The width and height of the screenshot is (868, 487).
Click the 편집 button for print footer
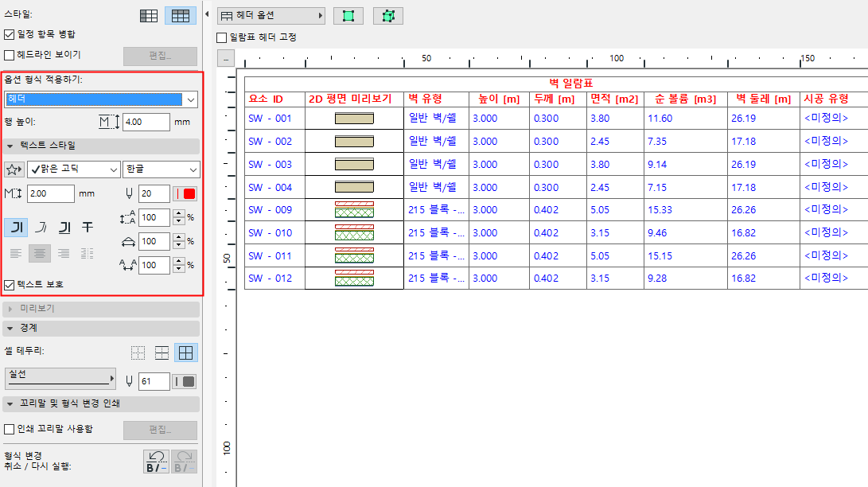160,430
